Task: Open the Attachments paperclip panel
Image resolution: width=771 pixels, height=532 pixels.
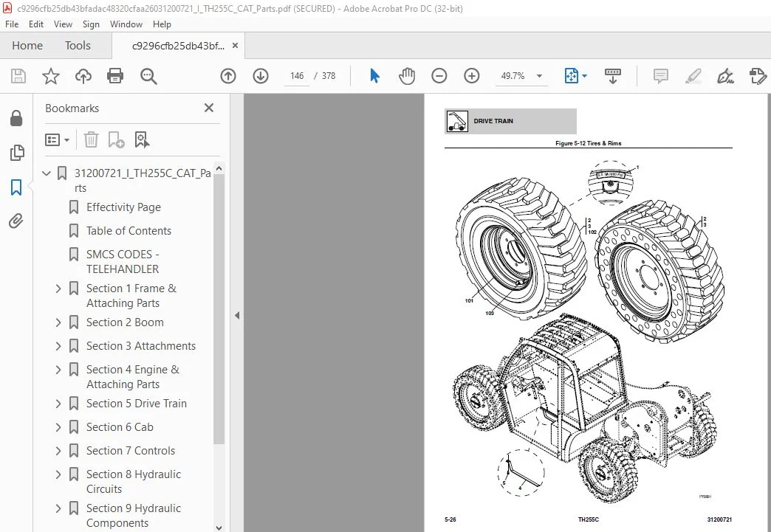Action: pos(16,221)
